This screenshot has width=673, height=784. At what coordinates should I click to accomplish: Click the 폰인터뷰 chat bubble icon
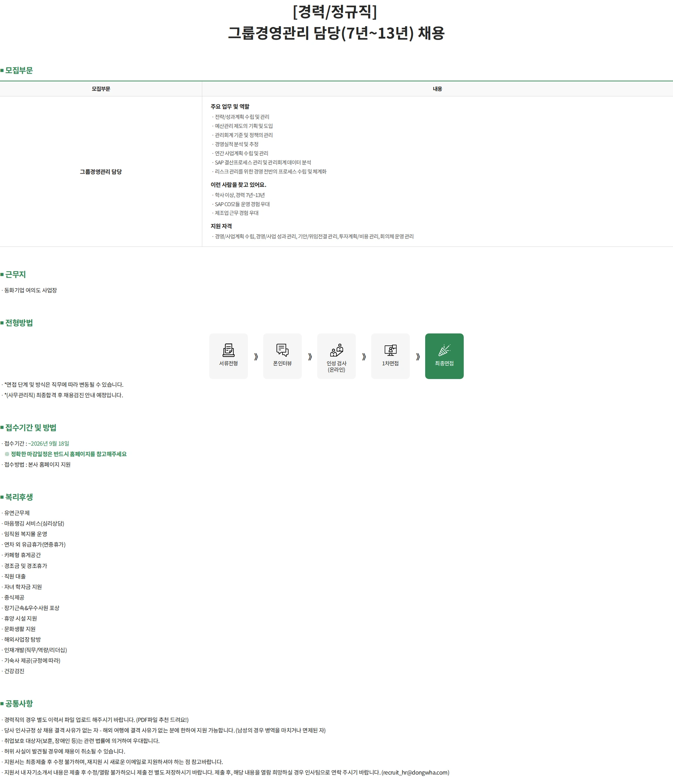click(x=282, y=350)
